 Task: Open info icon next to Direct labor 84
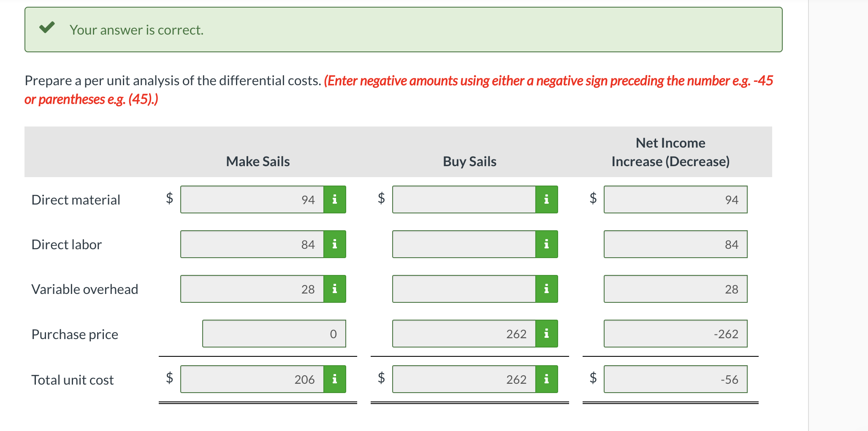tap(335, 244)
